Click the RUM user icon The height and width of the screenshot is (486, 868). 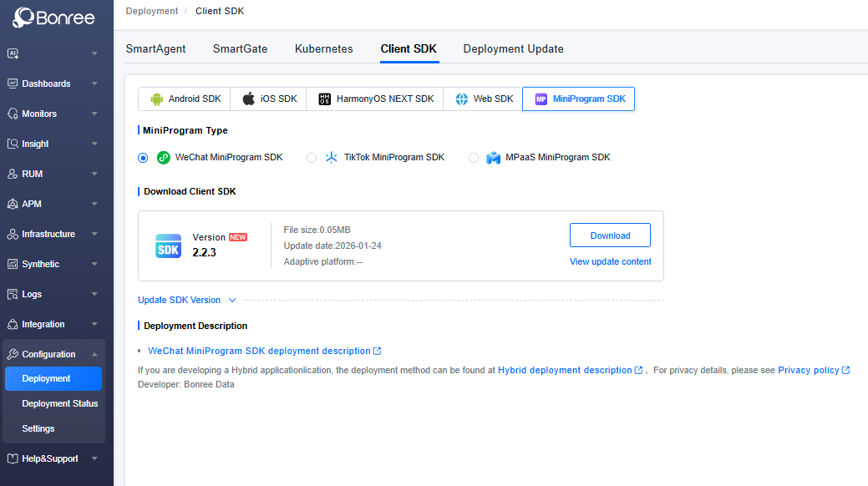pos(13,174)
